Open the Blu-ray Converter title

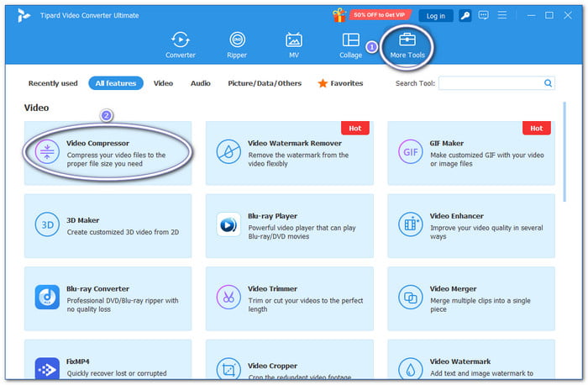(98, 289)
